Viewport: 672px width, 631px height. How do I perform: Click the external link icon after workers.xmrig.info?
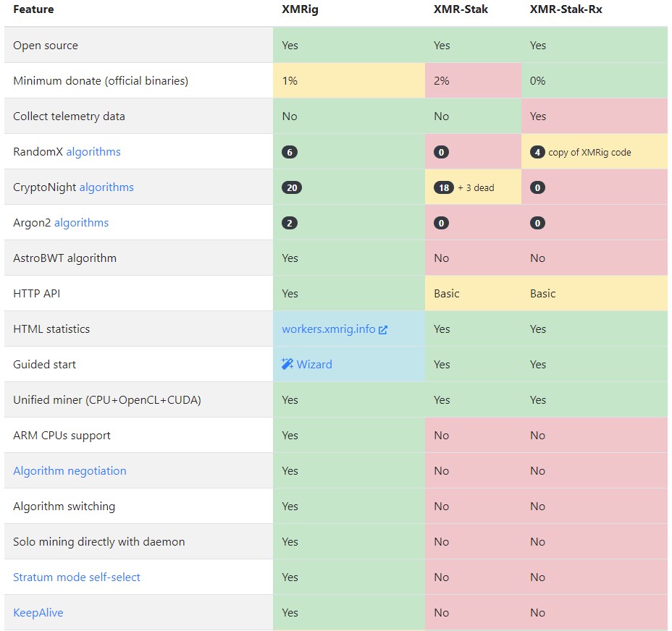(x=383, y=329)
